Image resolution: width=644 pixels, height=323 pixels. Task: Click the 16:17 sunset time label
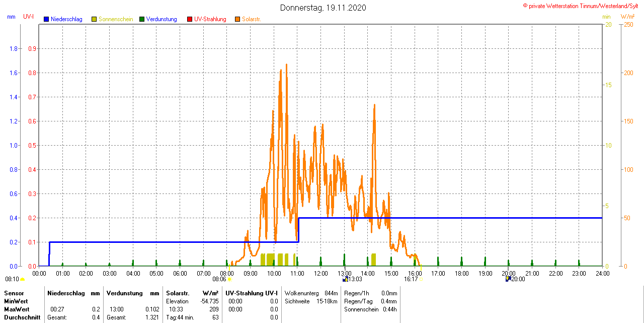(x=411, y=279)
